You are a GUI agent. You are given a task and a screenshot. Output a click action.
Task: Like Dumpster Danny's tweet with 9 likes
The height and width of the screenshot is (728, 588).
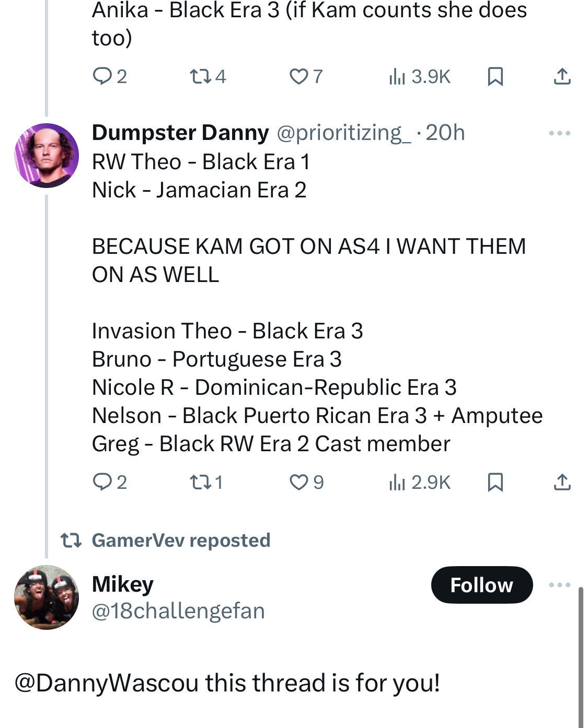click(307, 482)
